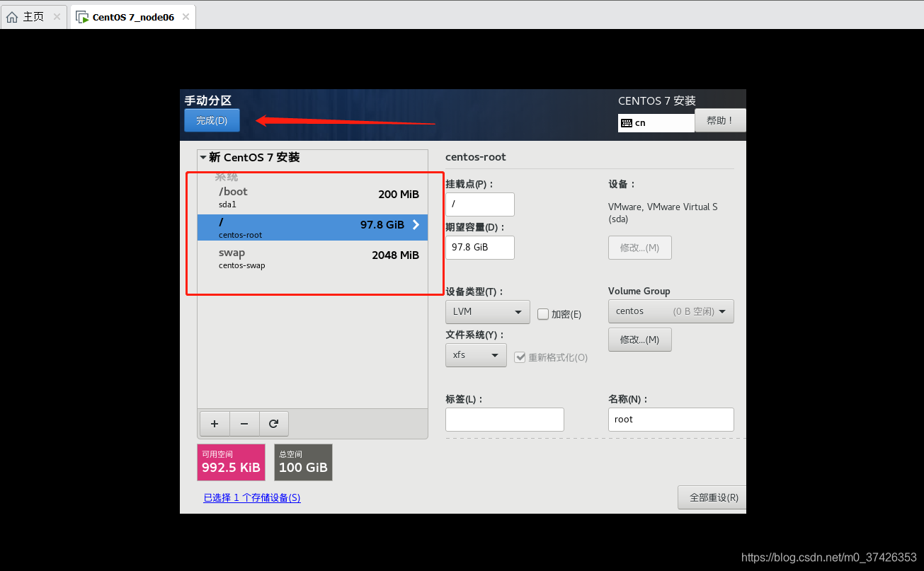This screenshot has height=571, width=924.
Task: Click the remove mount point minus button
Action: [244, 424]
